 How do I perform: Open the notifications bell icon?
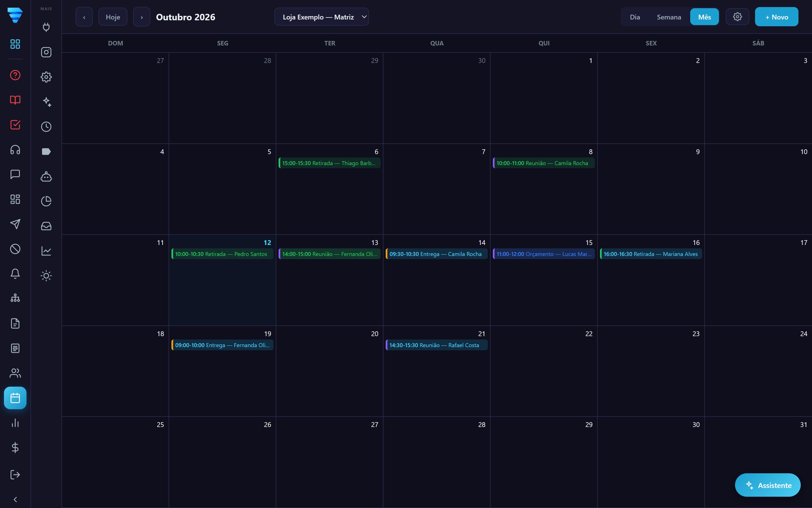coord(15,274)
